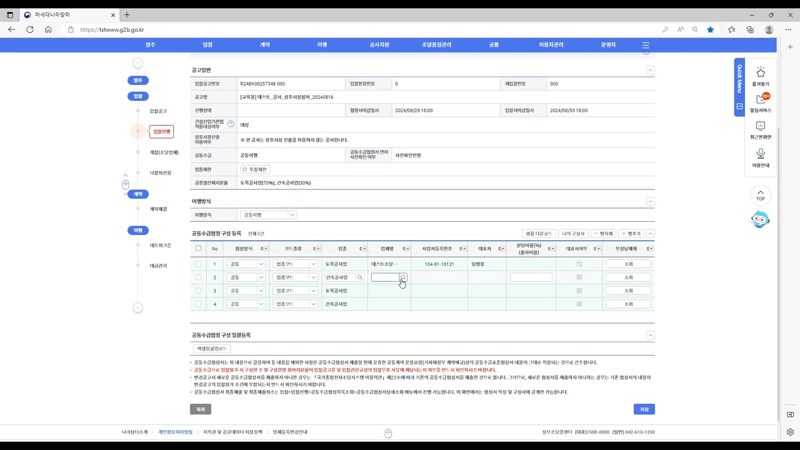
Task: Open the user management menu in navbar
Action: (x=551, y=45)
